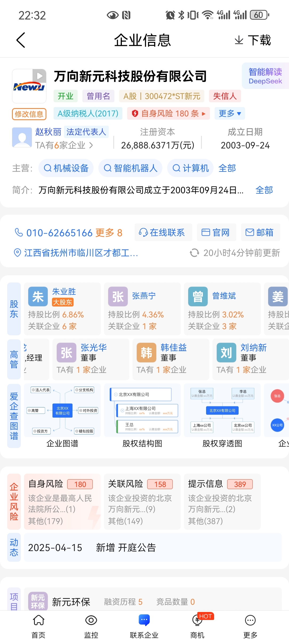
Task: Open the 邮箱 email button
Action: click(260, 232)
